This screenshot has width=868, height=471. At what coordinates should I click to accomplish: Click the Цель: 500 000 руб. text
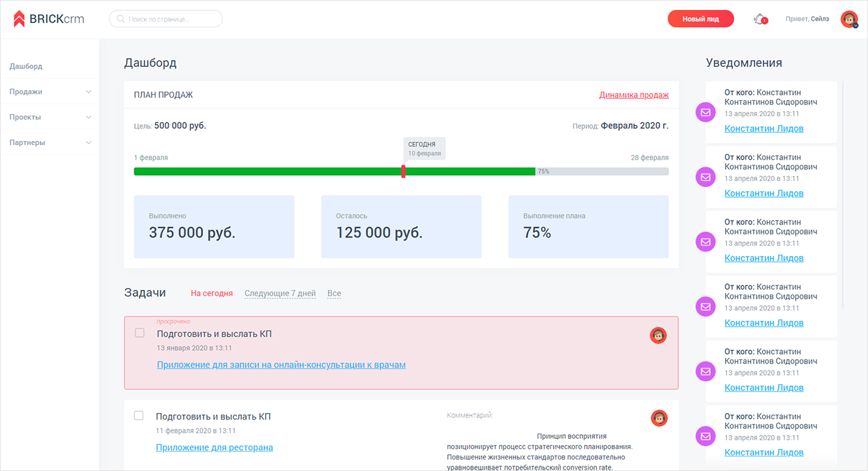[170, 126]
